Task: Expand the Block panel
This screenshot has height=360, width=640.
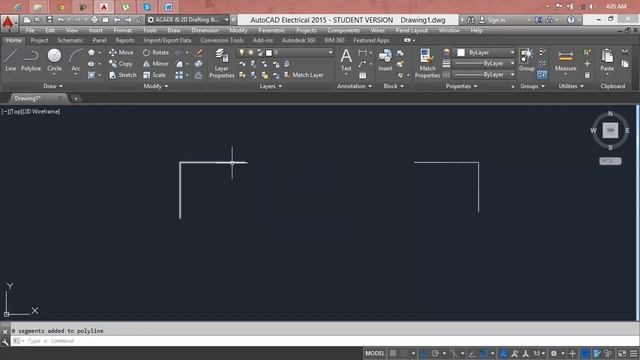Action: pyautogui.click(x=393, y=86)
